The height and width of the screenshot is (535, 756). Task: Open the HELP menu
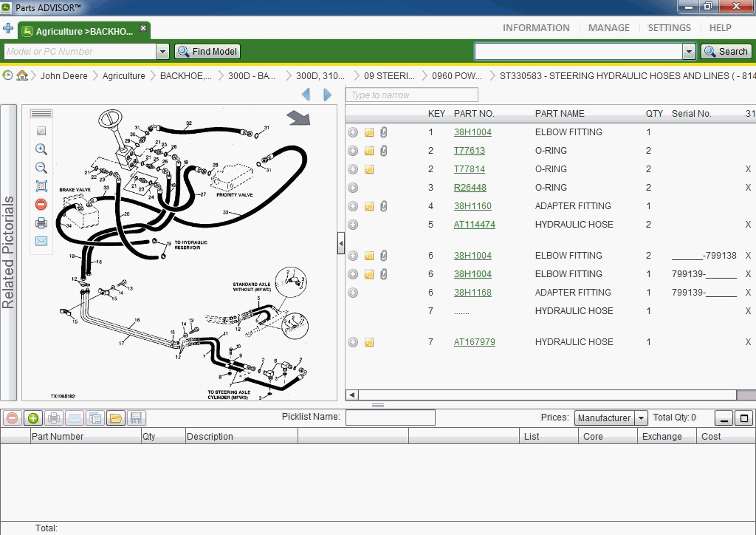[x=720, y=28]
